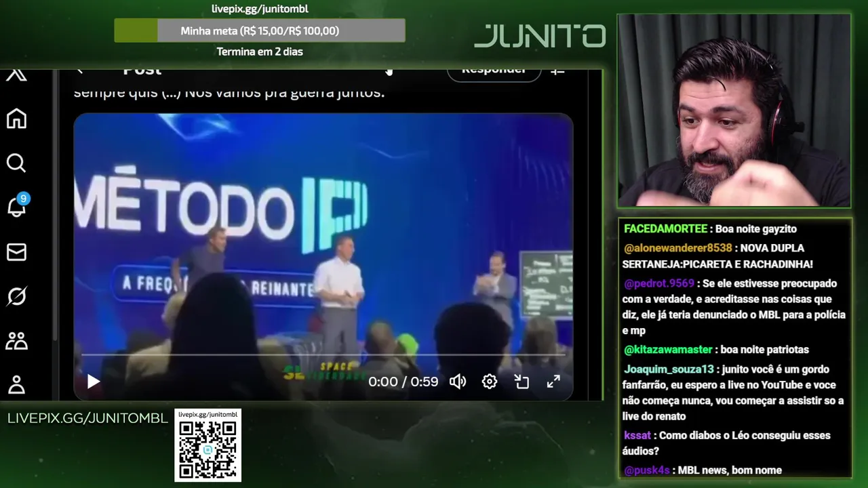Click 'boa noite patriotas' chat message

[x=765, y=350]
